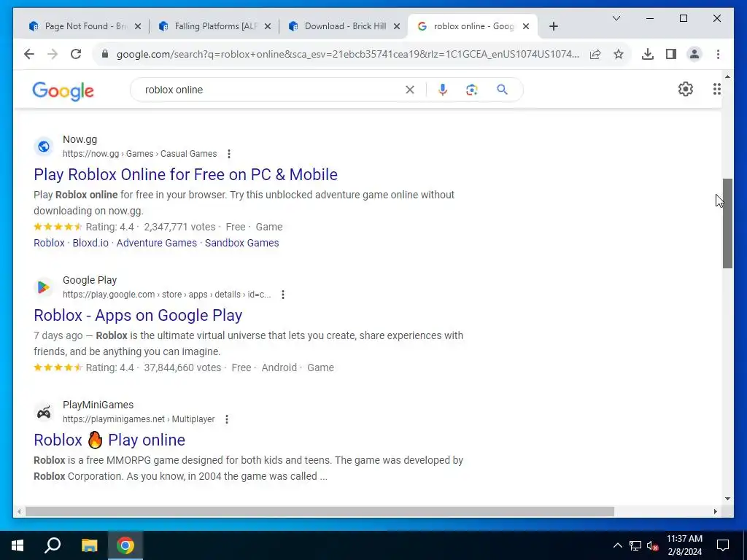Open the Windows notification center
Screen dimensions: 747x560
723,545
